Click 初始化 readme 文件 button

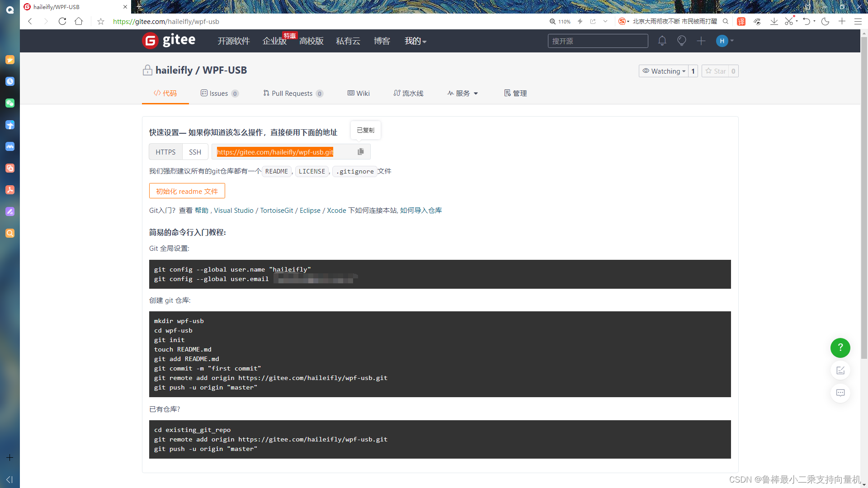tap(187, 191)
